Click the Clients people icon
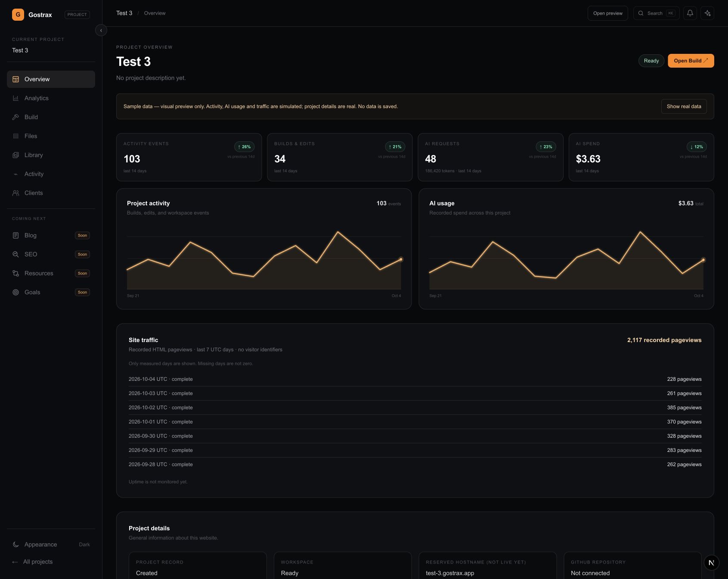 point(15,193)
